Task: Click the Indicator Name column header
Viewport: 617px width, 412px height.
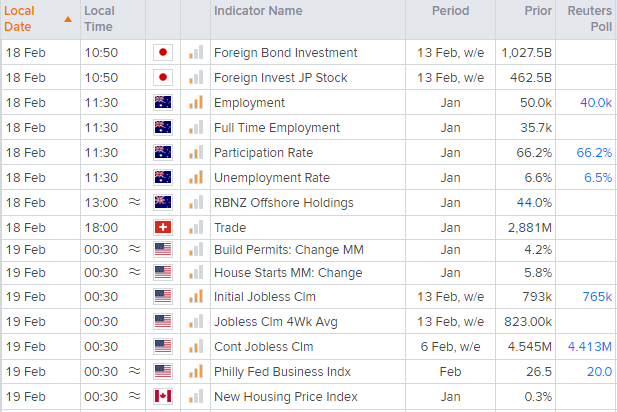Action: pyautogui.click(x=258, y=11)
